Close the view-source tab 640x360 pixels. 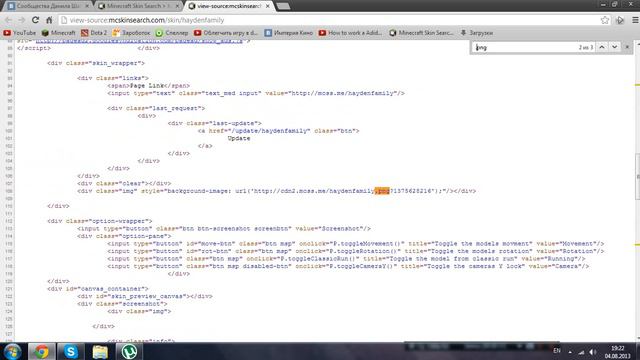click(268, 6)
